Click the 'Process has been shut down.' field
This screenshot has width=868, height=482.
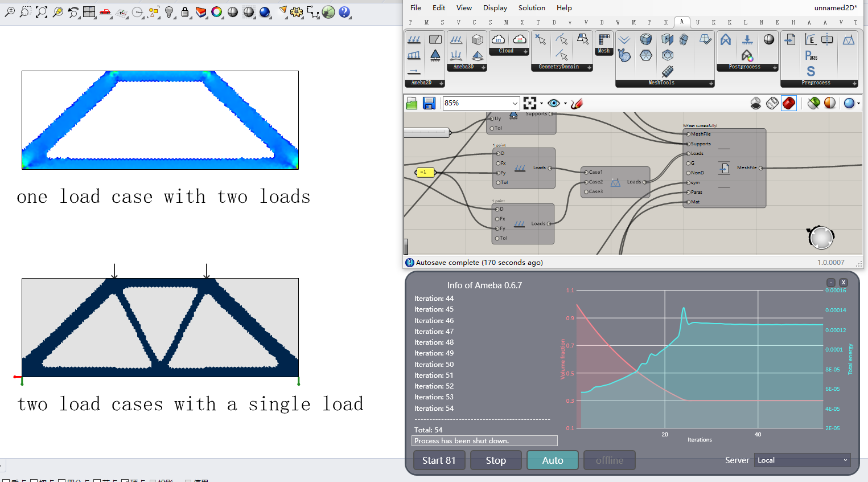[484, 441]
